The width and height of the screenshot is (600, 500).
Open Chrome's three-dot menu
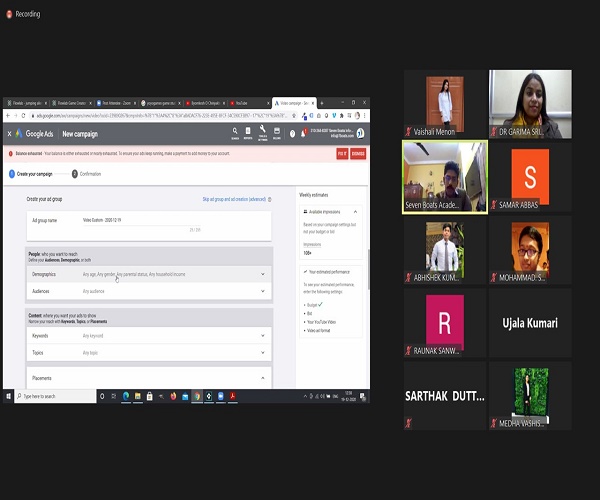pos(365,115)
